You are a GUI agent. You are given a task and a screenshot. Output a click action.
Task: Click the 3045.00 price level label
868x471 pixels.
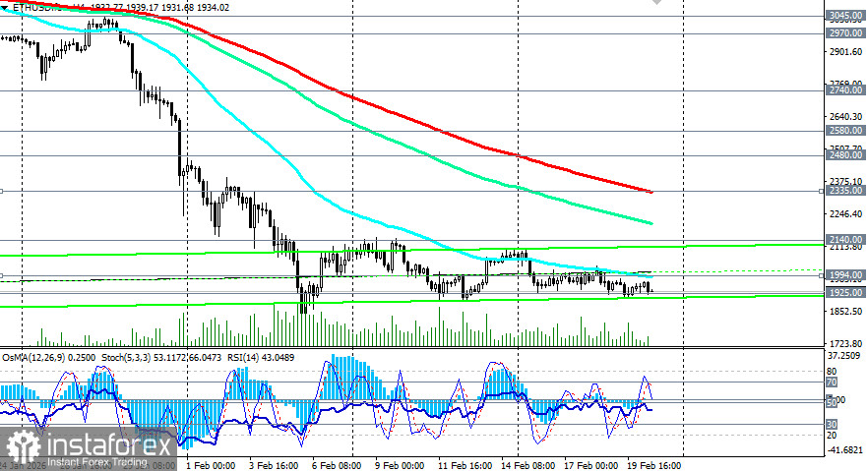[844, 16]
